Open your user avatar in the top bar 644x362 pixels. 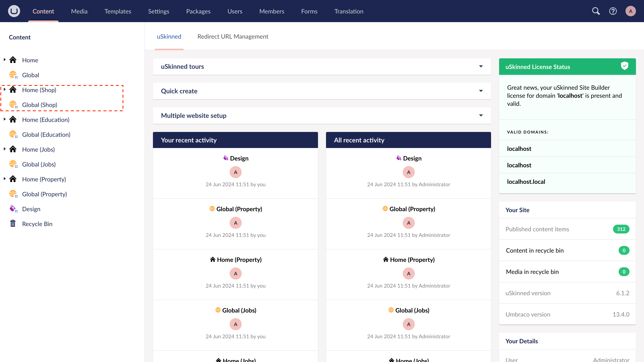(631, 11)
